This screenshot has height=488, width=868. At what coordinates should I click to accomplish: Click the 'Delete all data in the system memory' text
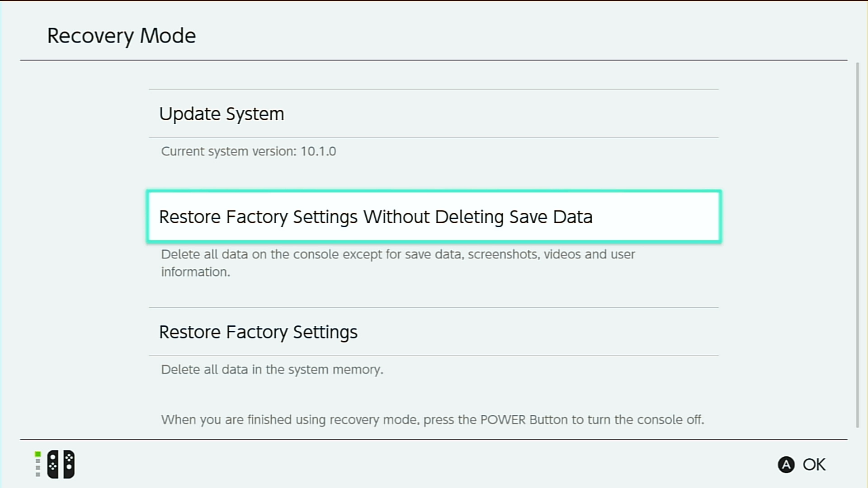pos(272,370)
